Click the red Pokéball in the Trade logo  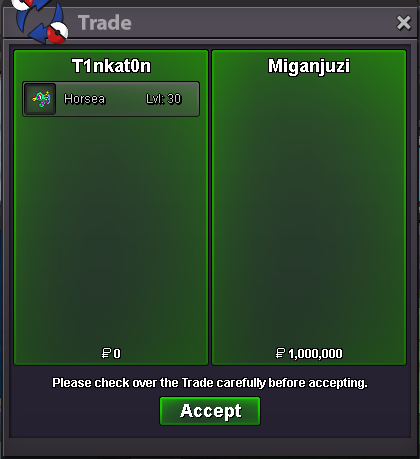[57, 33]
